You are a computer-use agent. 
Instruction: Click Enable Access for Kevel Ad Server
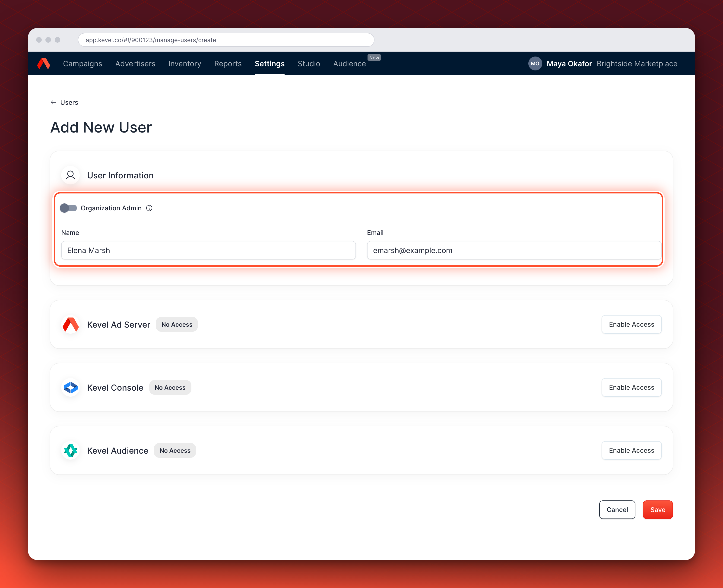pyautogui.click(x=631, y=325)
